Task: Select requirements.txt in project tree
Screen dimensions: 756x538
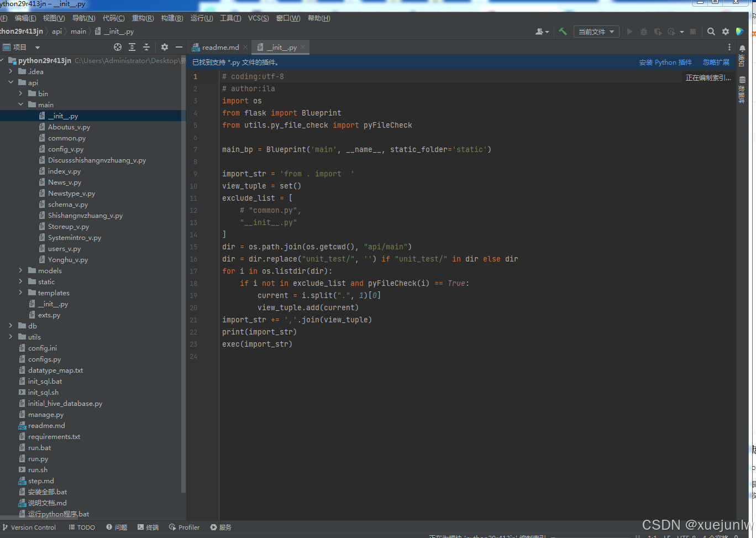Action: pyautogui.click(x=54, y=436)
